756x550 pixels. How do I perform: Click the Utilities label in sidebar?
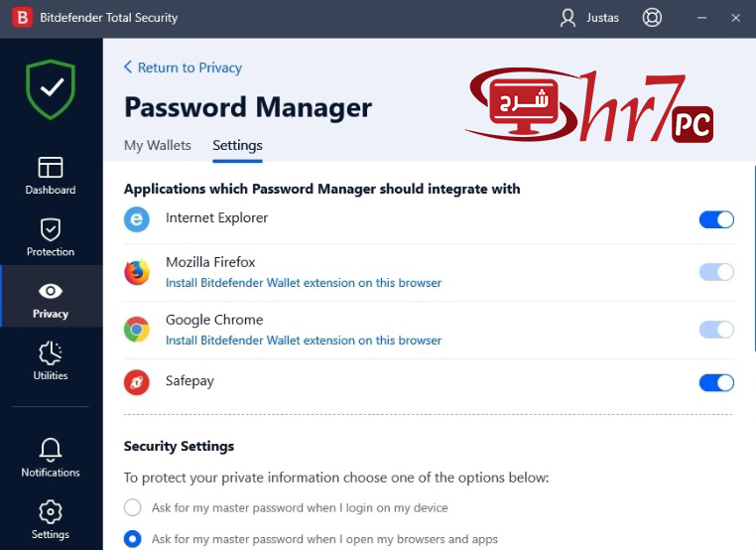pos(51,375)
